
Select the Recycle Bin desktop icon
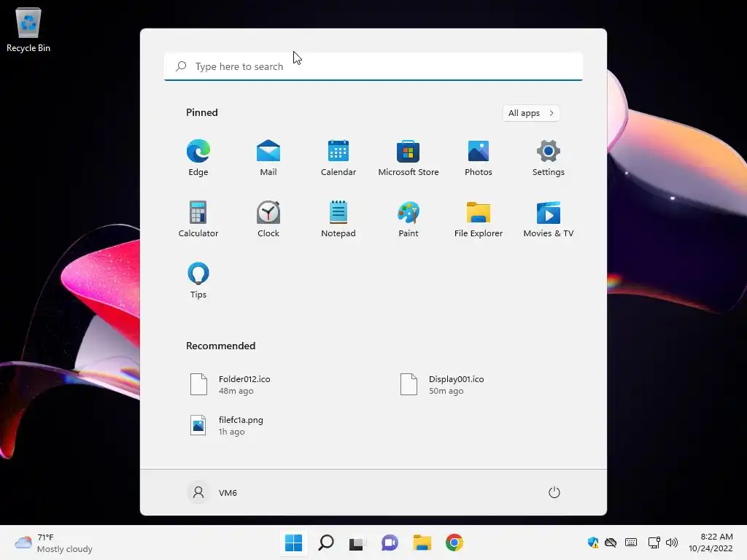28,29
